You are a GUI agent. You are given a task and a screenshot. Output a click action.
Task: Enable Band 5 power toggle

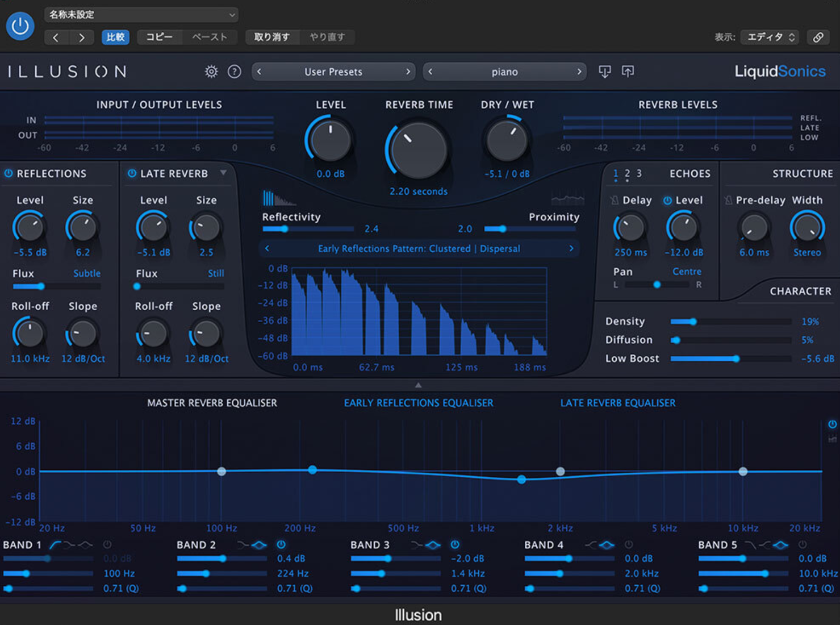point(803,544)
